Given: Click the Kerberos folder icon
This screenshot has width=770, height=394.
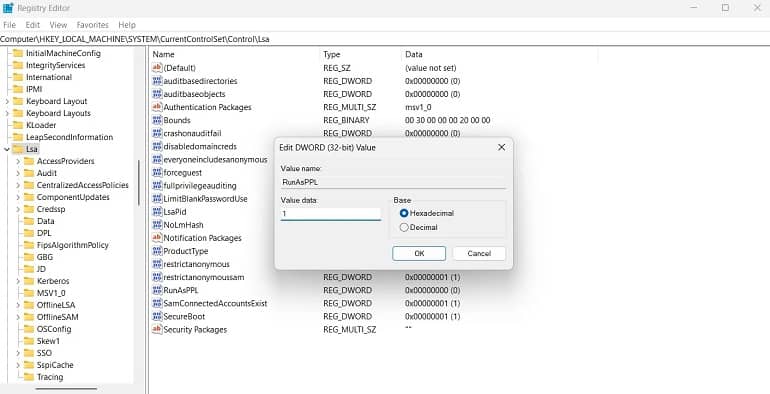Looking at the screenshot, I should pos(29,281).
